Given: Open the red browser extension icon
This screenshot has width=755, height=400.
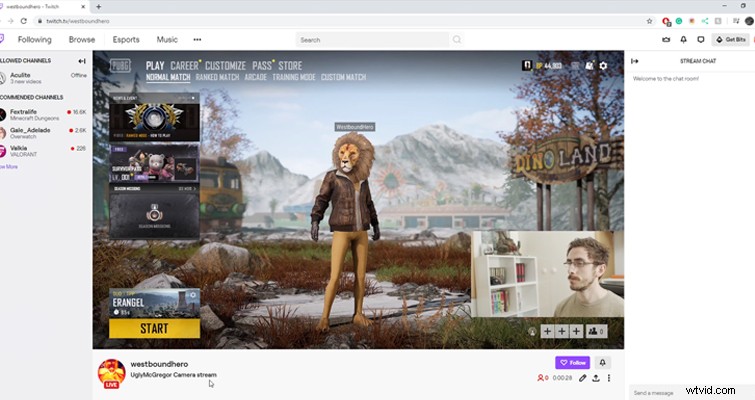Looking at the screenshot, I should click(666, 21).
